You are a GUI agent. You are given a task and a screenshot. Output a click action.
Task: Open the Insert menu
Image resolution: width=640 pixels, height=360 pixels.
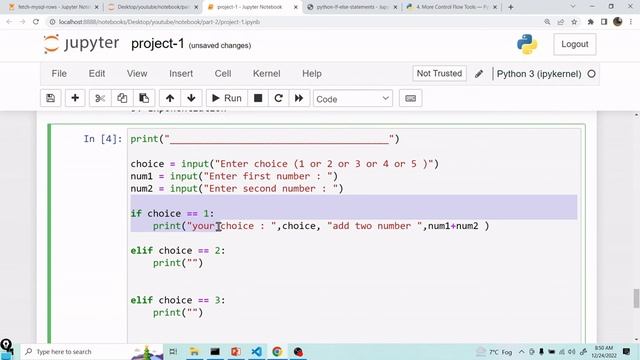point(181,73)
